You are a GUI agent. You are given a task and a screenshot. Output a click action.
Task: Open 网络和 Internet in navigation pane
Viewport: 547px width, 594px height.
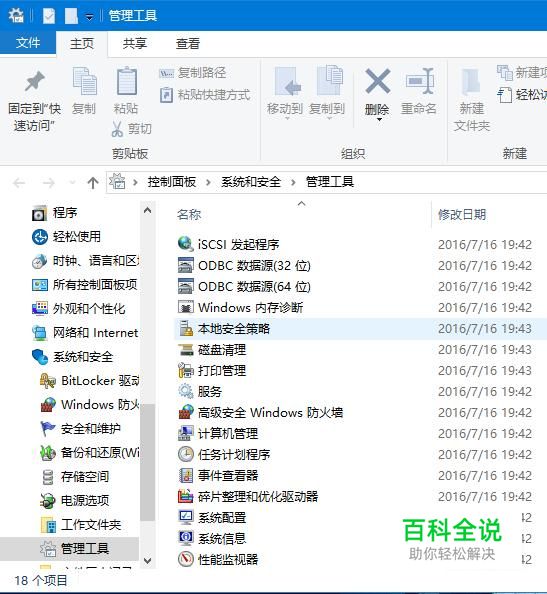[95, 333]
